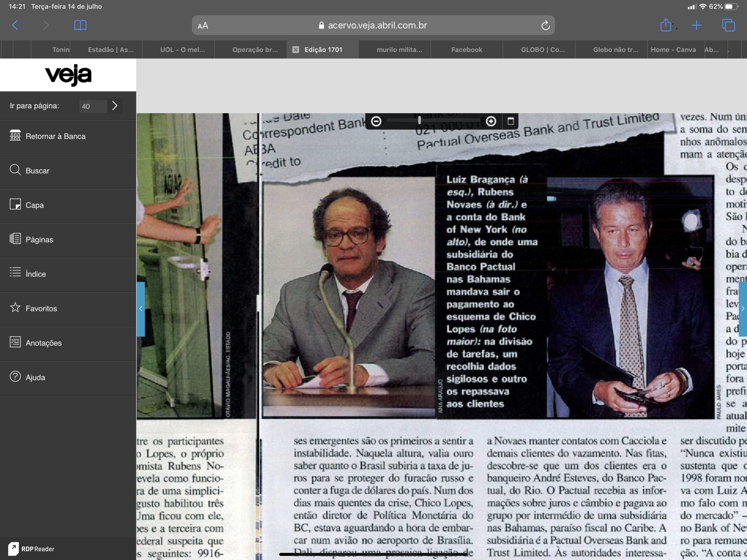Click the notes icon beside Anotações

click(15, 342)
